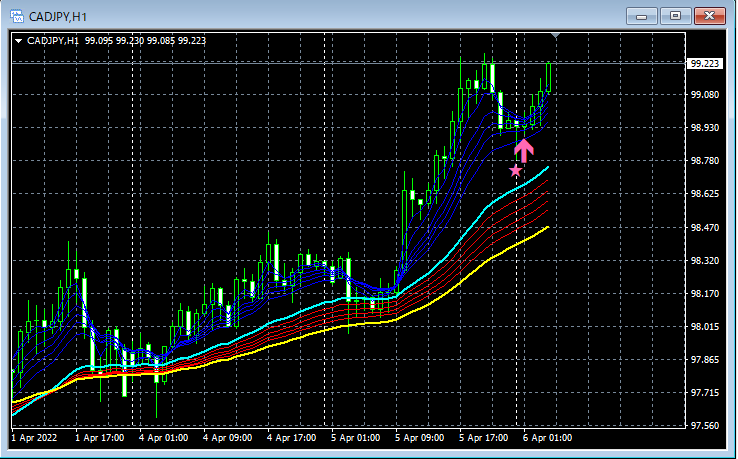Click the CADJPY,H1 window title text
This screenshot has height=459, width=738.
58,17
